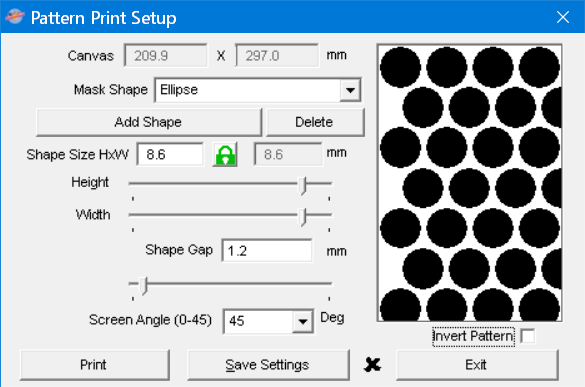Toggle the green aspect ratio lock icon
585x387 pixels.
tap(225, 155)
